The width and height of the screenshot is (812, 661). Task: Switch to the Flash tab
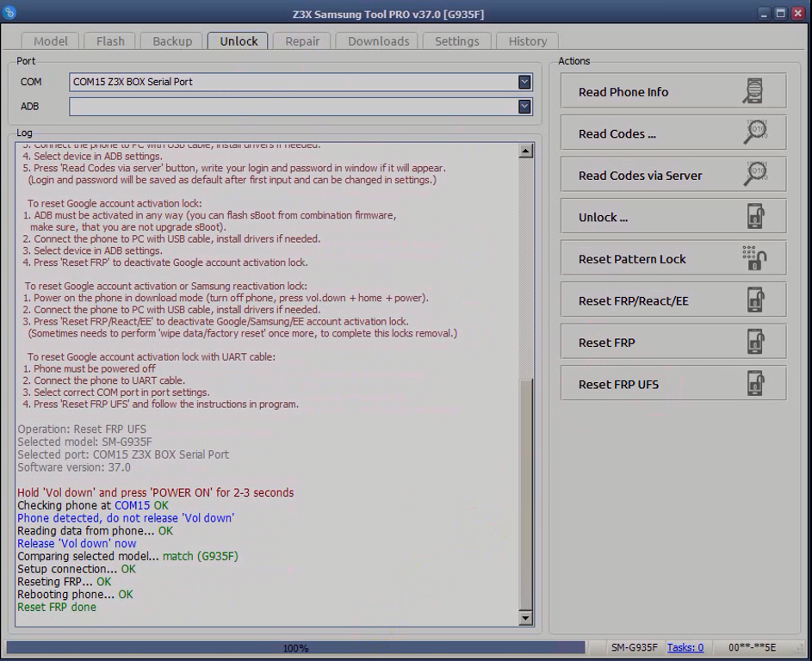click(x=110, y=41)
